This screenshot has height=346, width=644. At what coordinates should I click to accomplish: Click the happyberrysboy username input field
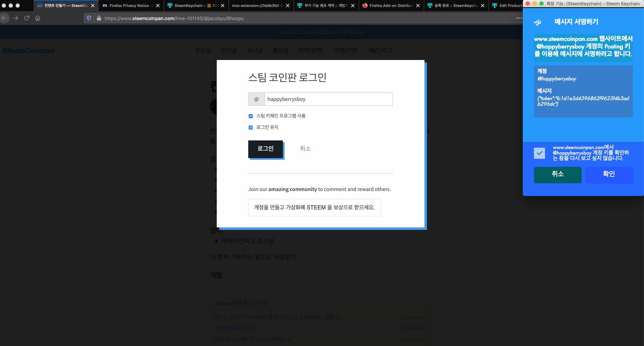tap(329, 99)
